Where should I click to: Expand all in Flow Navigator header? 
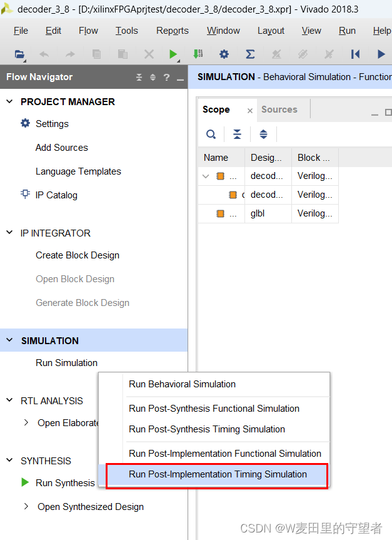pos(153,77)
